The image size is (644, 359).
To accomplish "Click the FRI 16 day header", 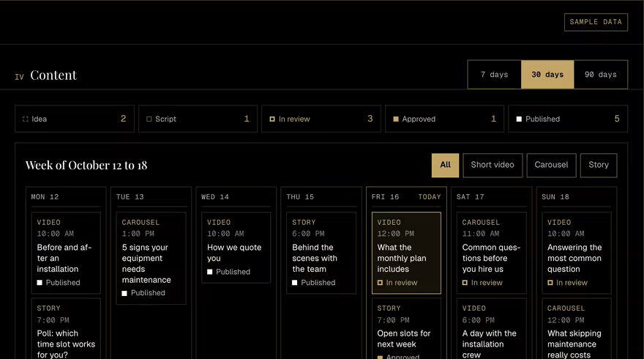I will pyautogui.click(x=385, y=197).
